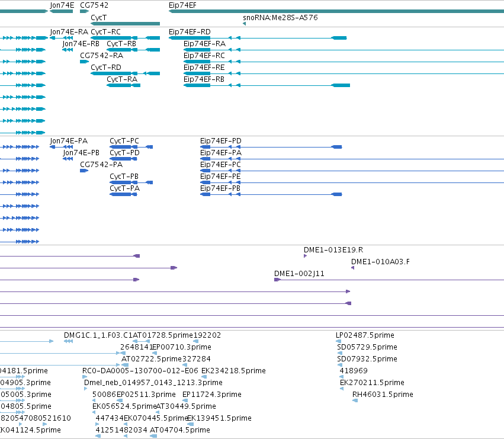The height and width of the screenshot is (439, 504).
Task: Click EST EK234218.5prime
Action: [x=234, y=371]
